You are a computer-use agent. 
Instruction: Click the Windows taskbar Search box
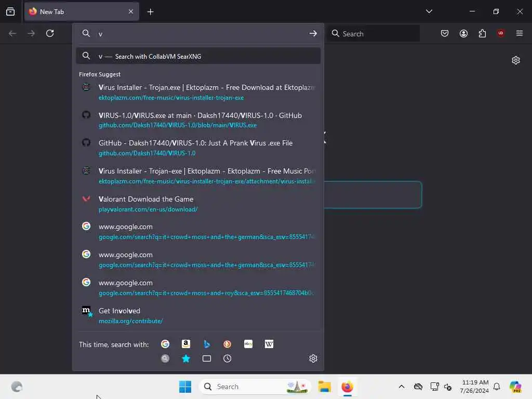(255, 387)
